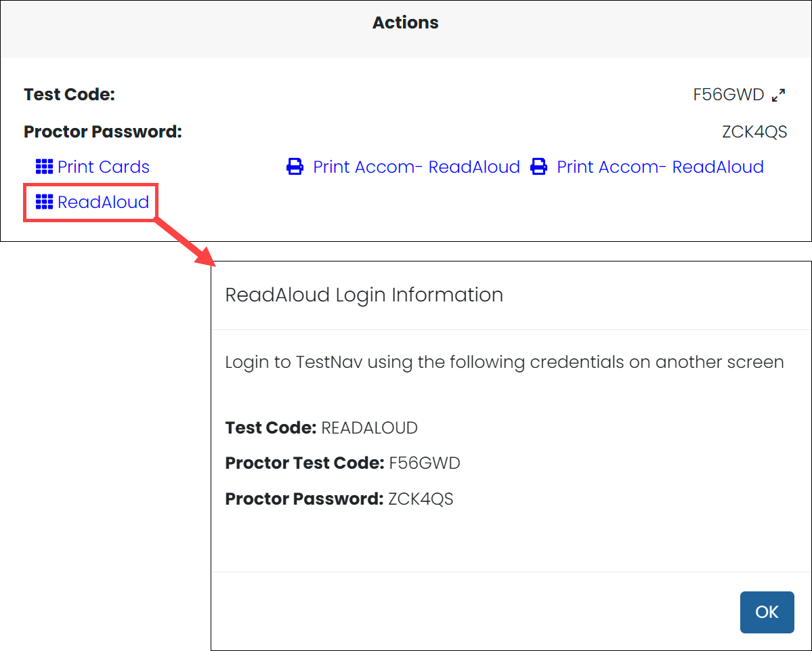Click the Actions panel header
Screen dimensions: 812x651
coord(405,23)
